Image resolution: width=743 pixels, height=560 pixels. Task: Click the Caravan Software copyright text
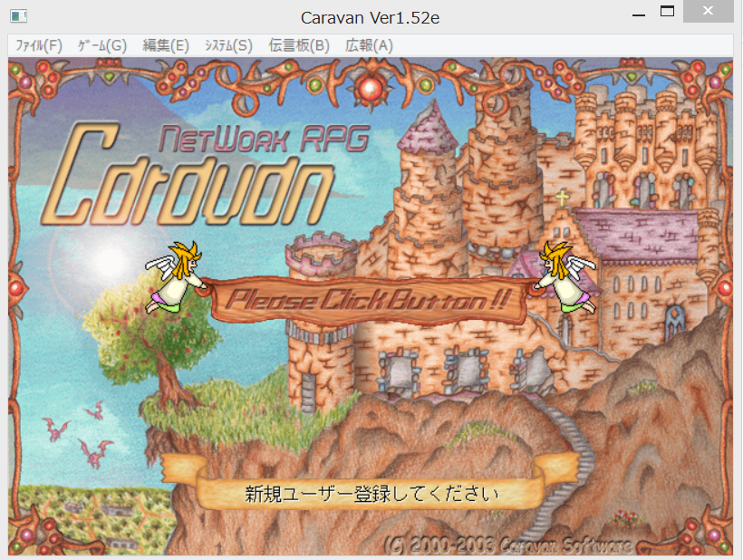coord(507,546)
